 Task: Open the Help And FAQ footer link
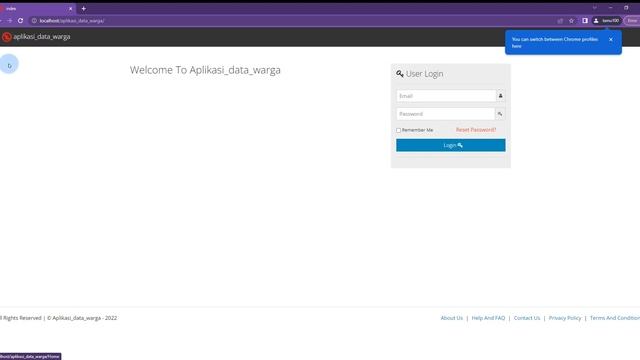tap(488, 318)
